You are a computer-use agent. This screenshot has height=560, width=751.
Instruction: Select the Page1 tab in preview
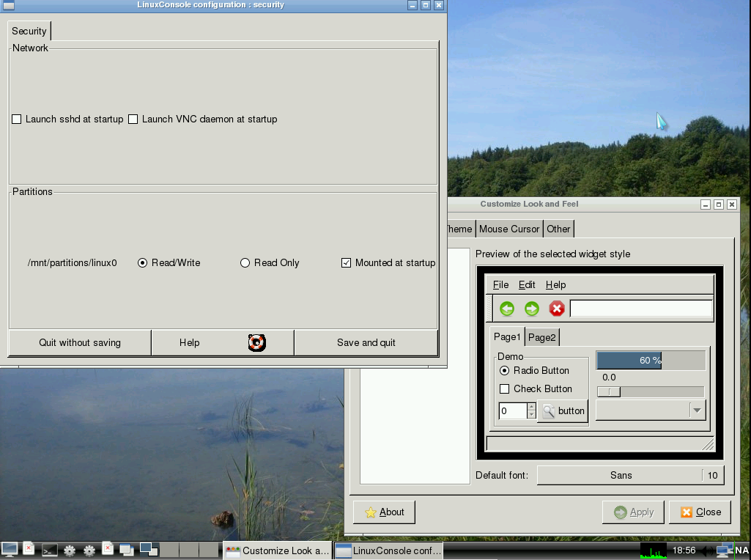(507, 336)
